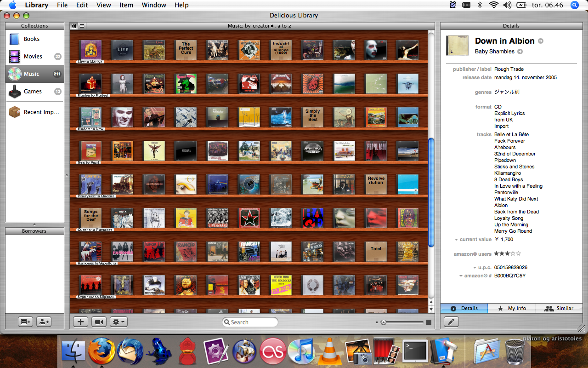Click the arrow beside Baby Shambles
The width and height of the screenshot is (588, 368).
click(x=520, y=52)
